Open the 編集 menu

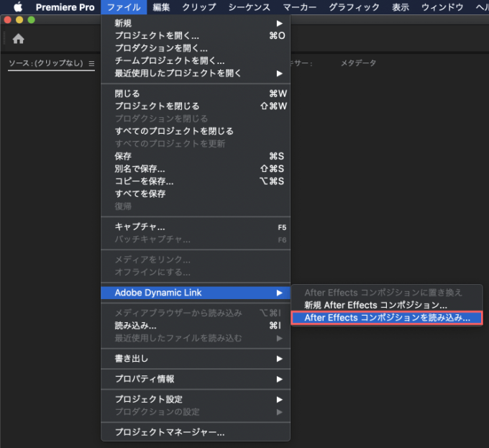[161, 7]
